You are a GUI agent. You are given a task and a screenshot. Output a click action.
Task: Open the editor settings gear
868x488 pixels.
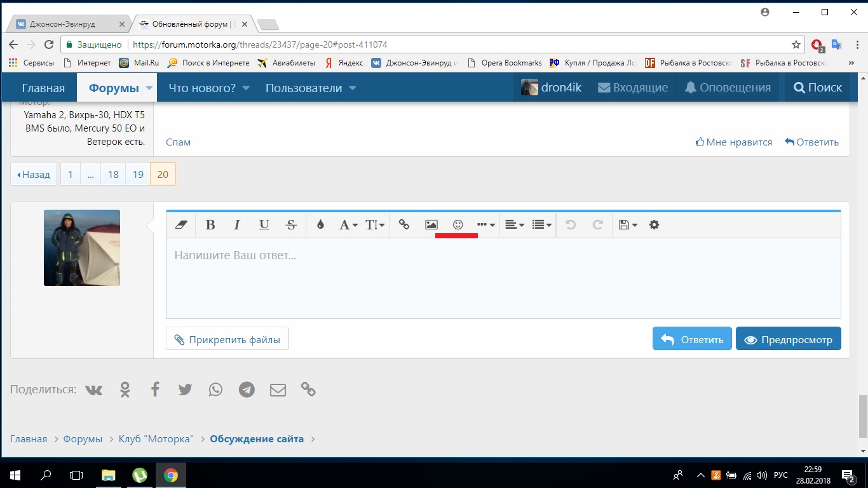tap(654, 225)
